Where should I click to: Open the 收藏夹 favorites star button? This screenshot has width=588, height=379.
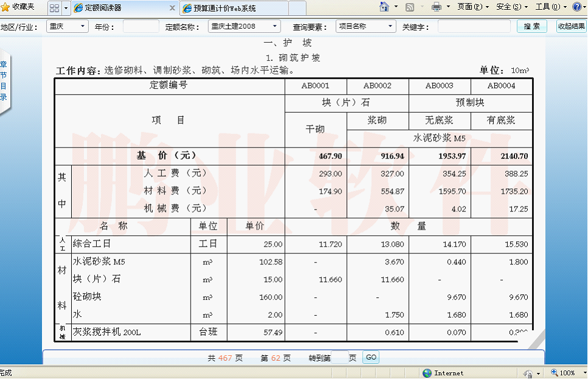pos(18,7)
